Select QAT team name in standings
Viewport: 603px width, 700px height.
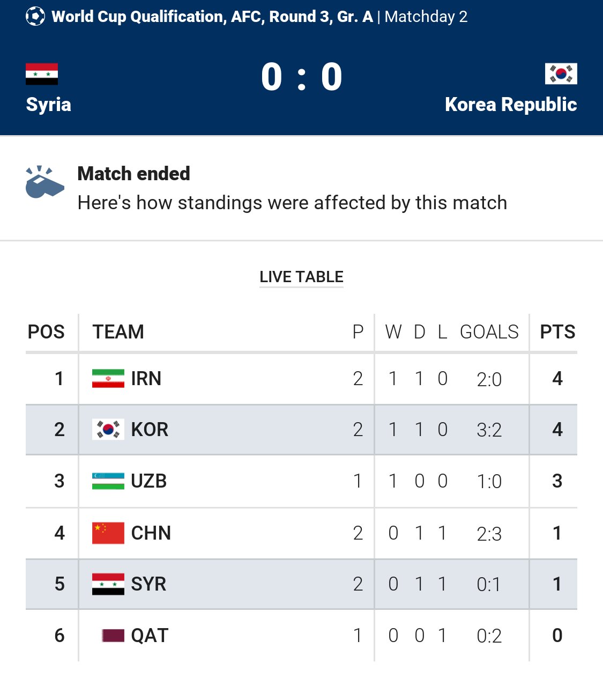(150, 636)
